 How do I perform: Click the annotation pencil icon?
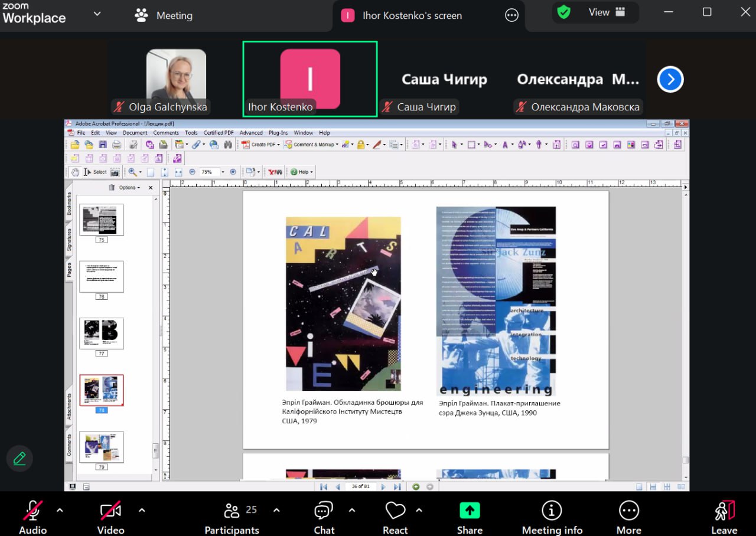pyautogui.click(x=19, y=459)
